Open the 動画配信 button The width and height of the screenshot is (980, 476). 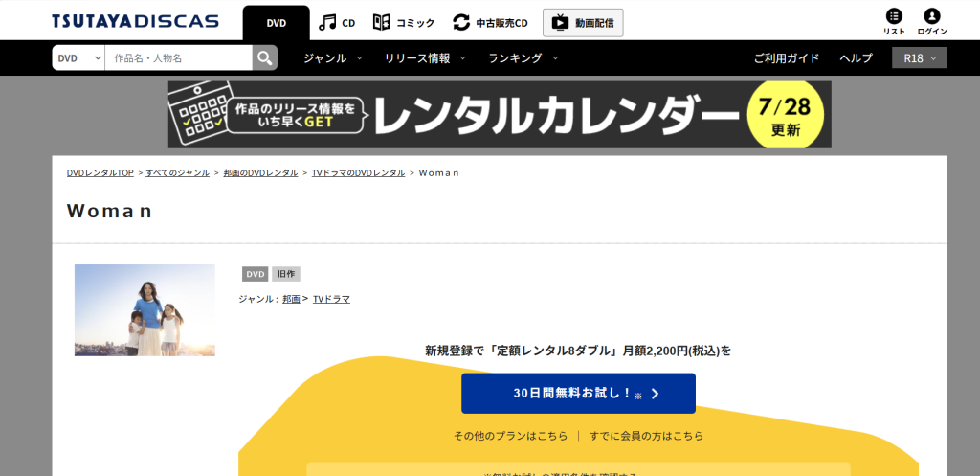click(583, 23)
